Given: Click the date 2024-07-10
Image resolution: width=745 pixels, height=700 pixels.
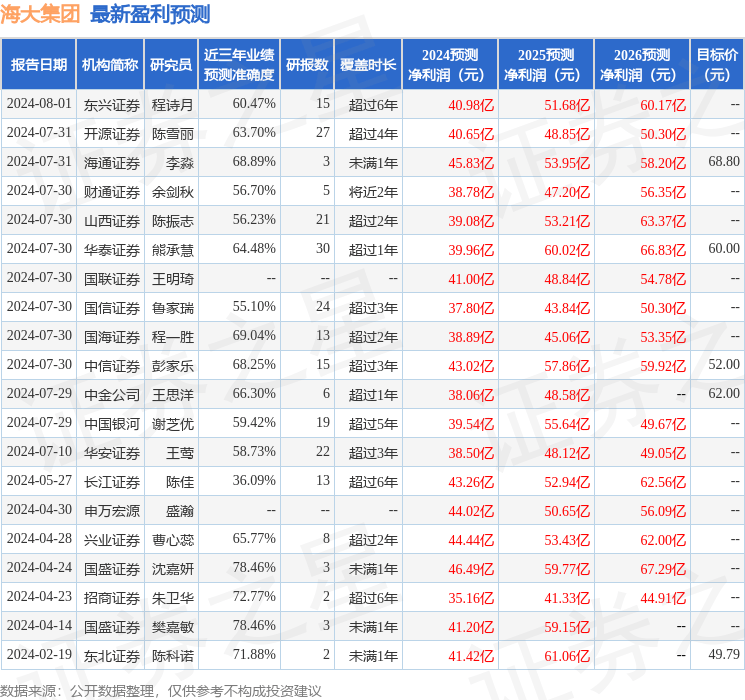Looking at the screenshot, I should point(39,451).
